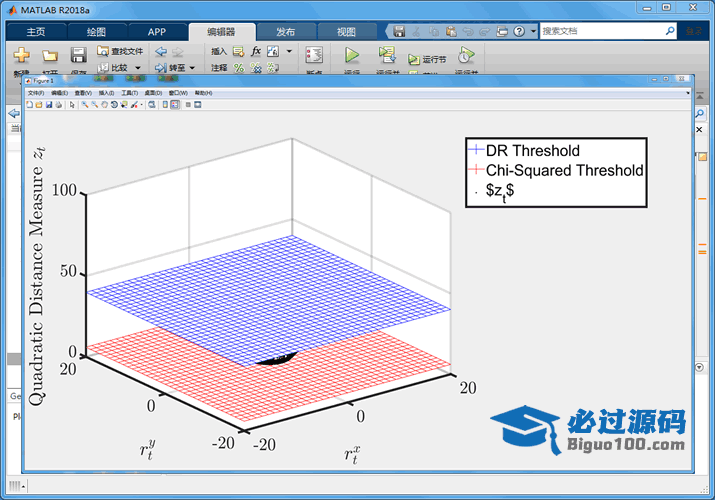Select the Rotate 3D tool in figure toolbar
715x500 pixels.
113,104
